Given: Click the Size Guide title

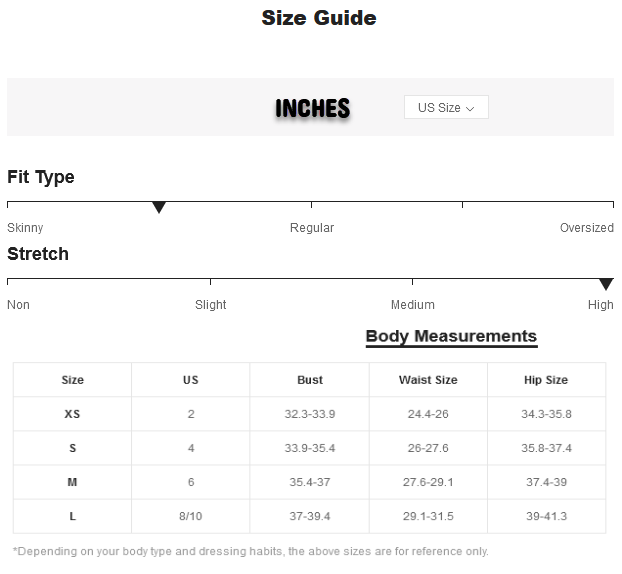Looking at the screenshot, I should click(x=319, y=18).
